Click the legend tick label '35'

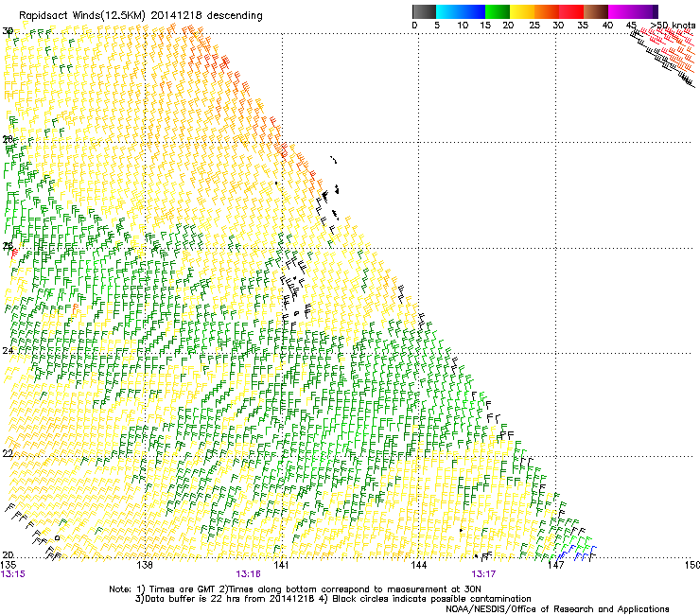(x=583, y=26)
